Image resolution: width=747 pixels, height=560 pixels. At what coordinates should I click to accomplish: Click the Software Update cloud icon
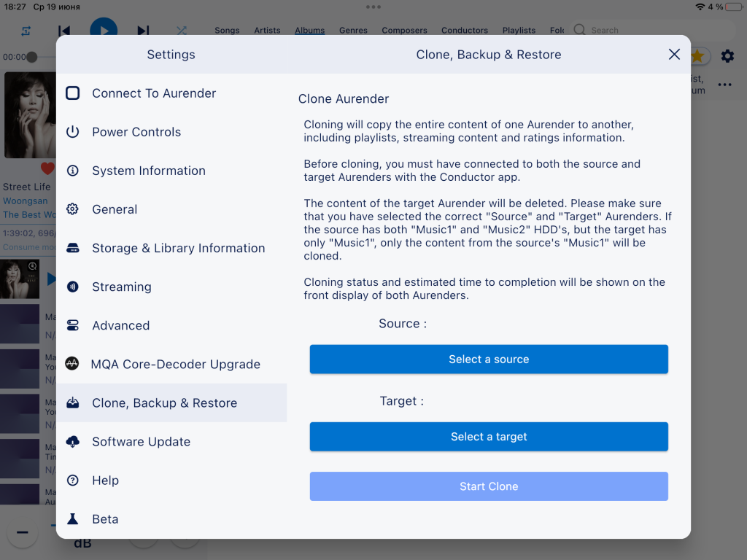pos(72,441)
